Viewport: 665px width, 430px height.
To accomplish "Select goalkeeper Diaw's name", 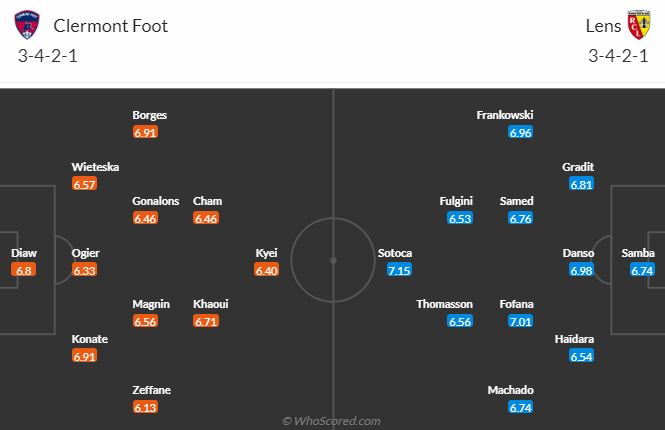I will [24, 253].
